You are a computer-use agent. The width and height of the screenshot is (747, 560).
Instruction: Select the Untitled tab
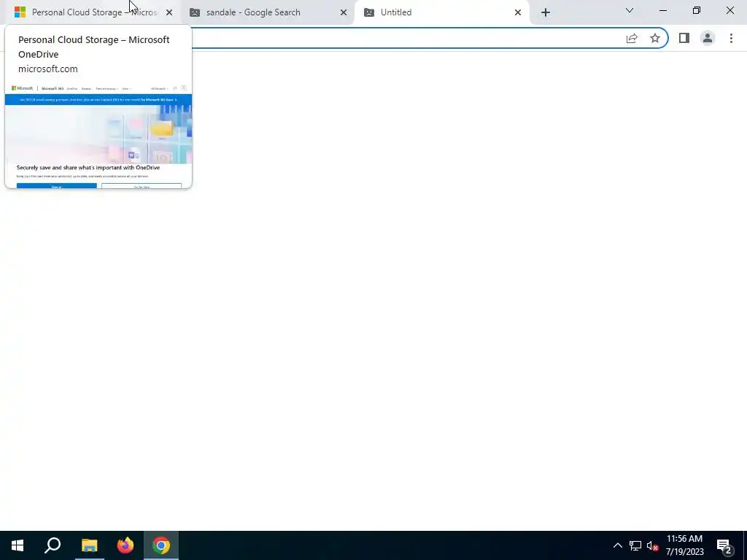443,12
